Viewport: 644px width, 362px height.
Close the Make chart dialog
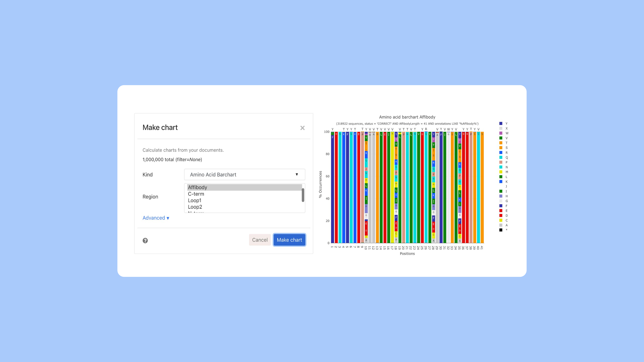[x=303, y=128]
